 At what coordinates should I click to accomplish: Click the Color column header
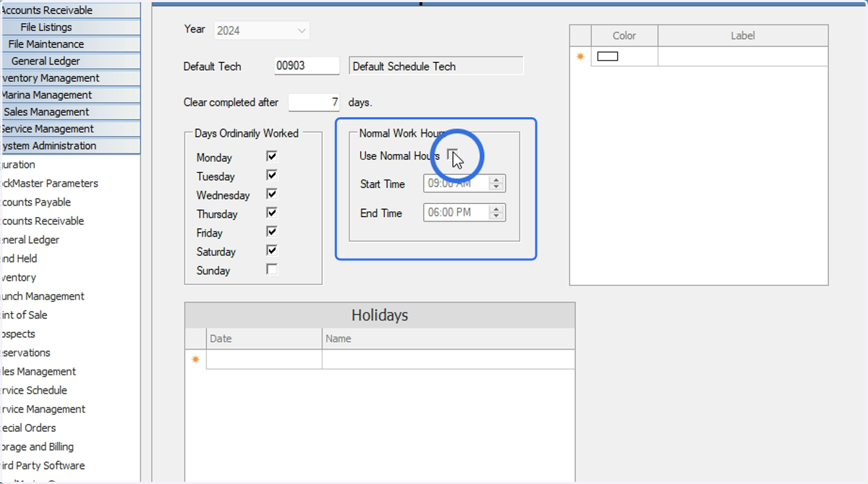point(624,35)
